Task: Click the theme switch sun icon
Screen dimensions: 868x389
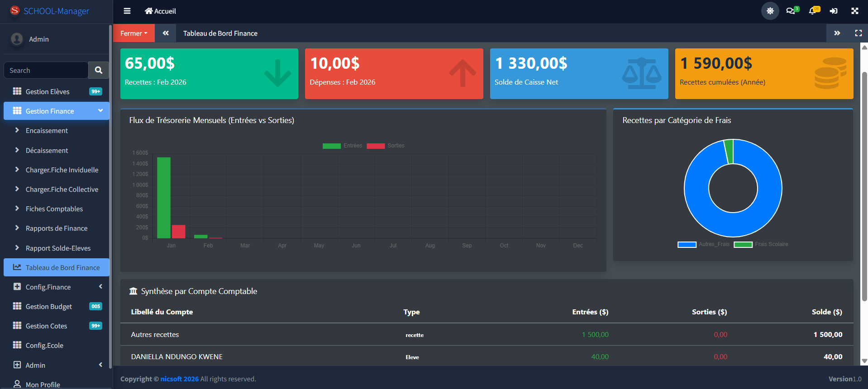Action: tap(770, 11)
